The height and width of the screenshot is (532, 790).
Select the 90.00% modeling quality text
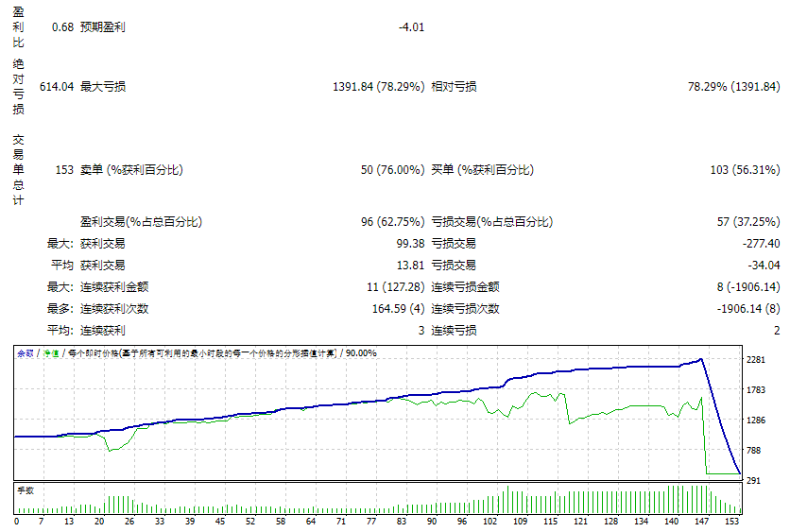click(361, 352)
